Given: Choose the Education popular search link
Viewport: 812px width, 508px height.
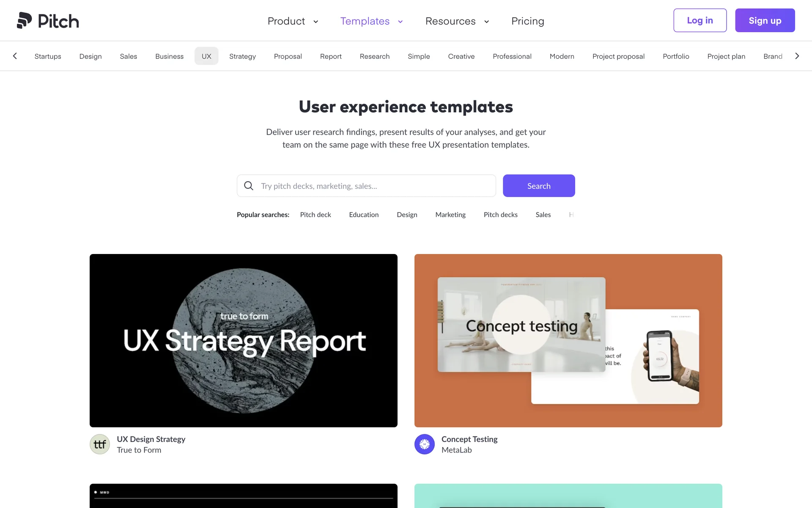Looking at the screenshot, I should [364, 215].
